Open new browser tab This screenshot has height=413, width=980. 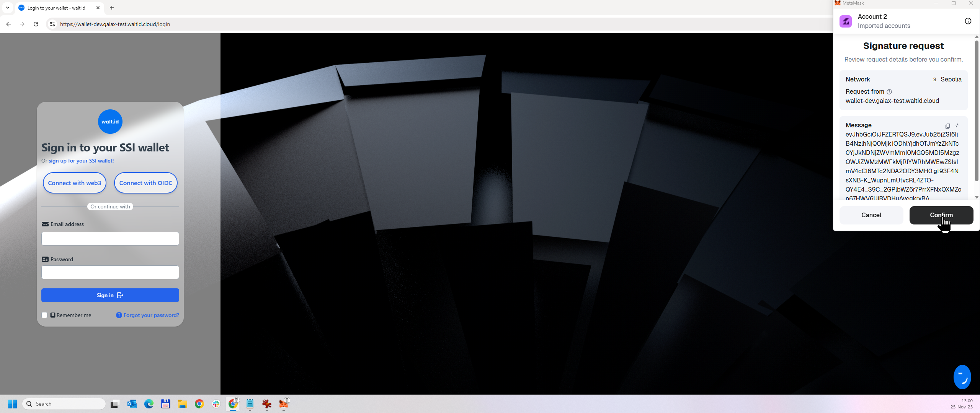(112, 8)
